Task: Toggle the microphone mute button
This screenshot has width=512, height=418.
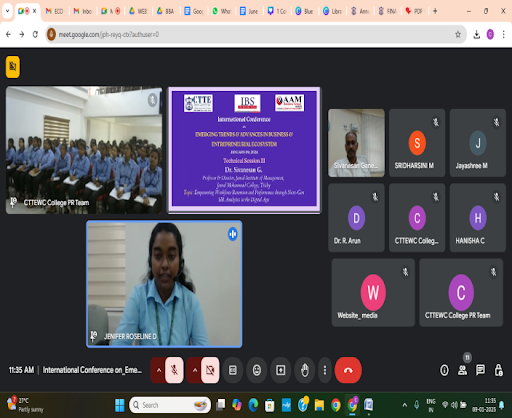Action: pos(174,370)
